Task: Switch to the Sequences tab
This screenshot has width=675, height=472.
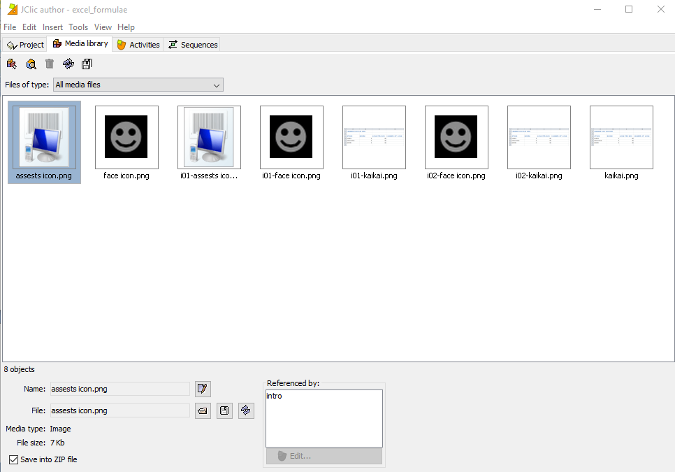Action: (192, 45)
